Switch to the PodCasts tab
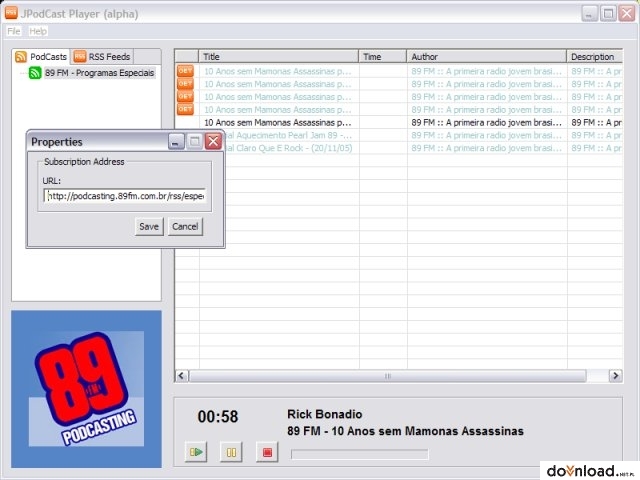640x480 pixels. (41, 56)
